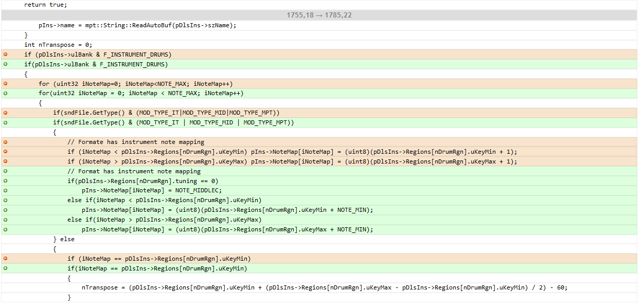This screenshot has width=644, height=308.
Task: Click the added "if(pDlsIns->Regions[nDrumRgn].tuning == 0)" text
Action: [x=143, y=182]
